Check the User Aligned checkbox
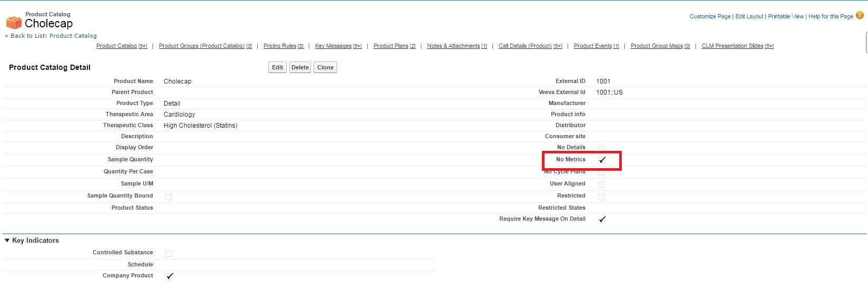The height and width of the screenshot is (289, 868). [601, 184]
